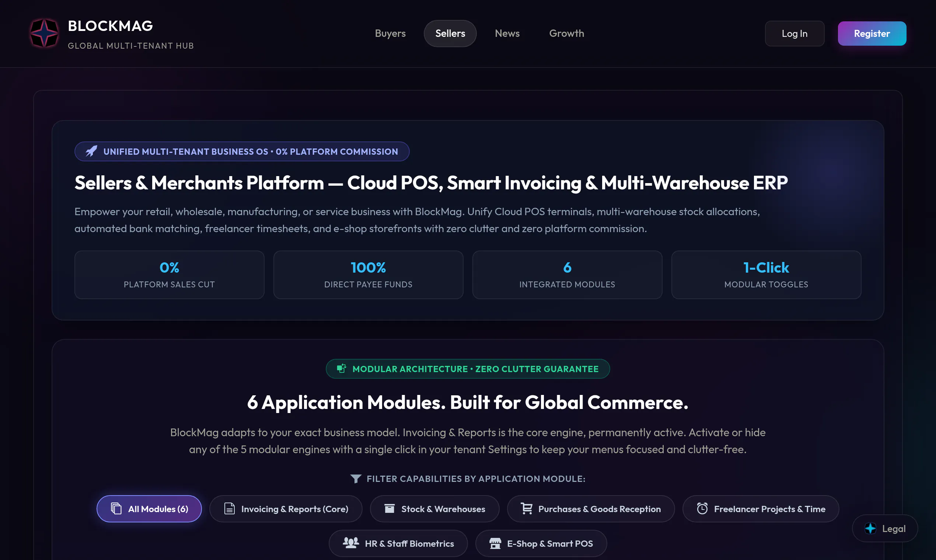Click the rocket icon in the commission badge
Viewport: 936px width, 560px height.
(91, 151)
